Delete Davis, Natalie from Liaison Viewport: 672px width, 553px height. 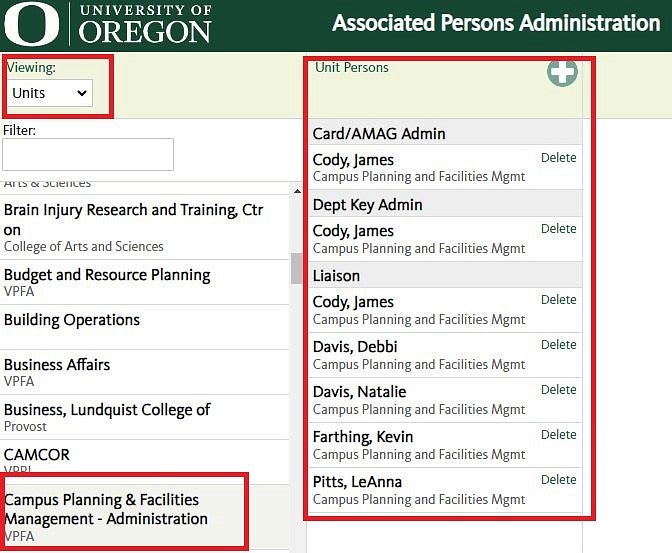click(558, 390)
